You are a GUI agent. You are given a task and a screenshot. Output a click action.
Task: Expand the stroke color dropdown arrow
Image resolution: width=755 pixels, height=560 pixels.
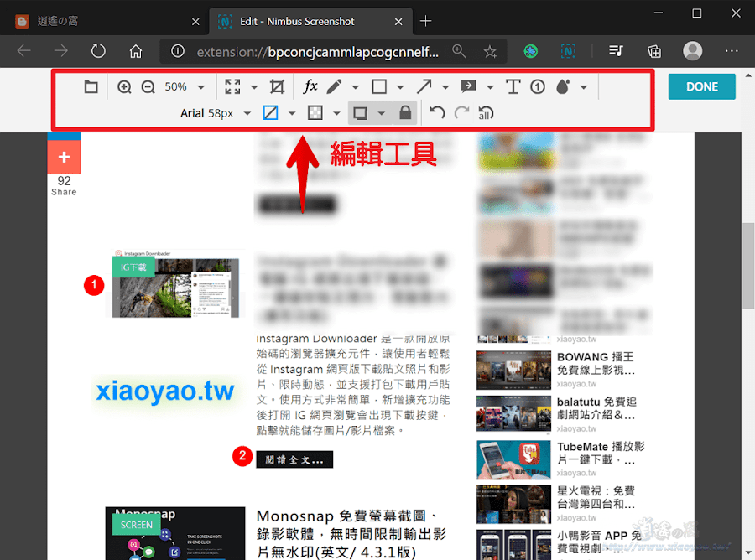292,113
